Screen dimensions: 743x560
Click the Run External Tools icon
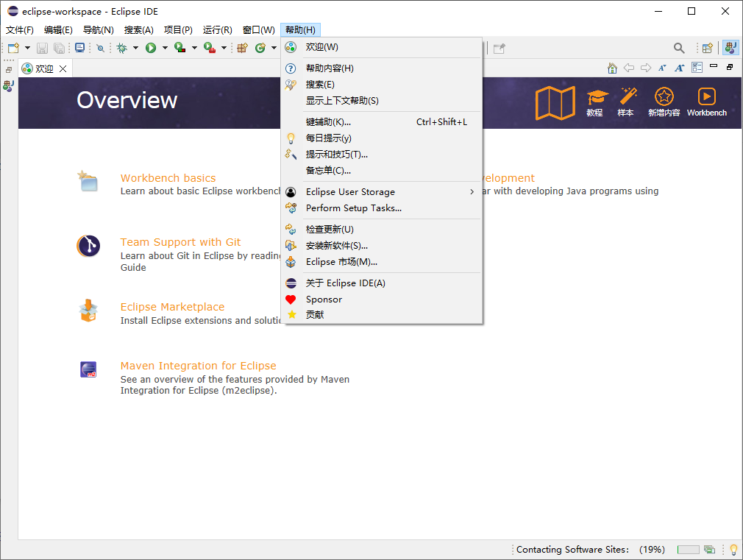click(210, 48)
